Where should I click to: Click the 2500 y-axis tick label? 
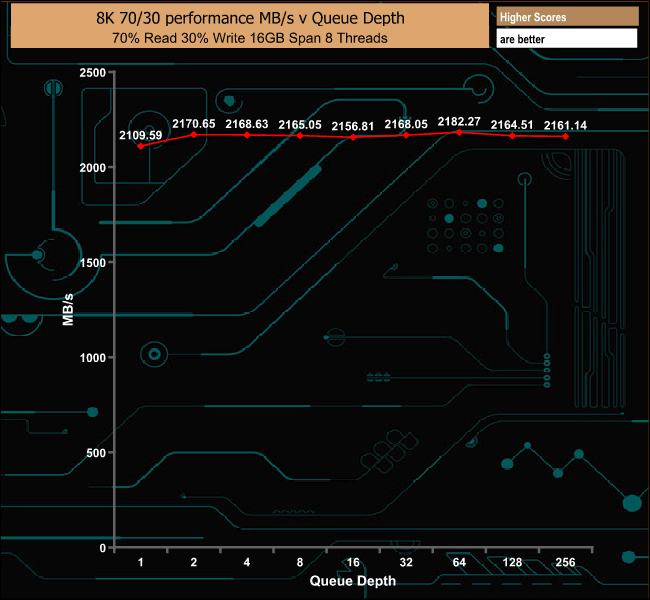(90, 73)
